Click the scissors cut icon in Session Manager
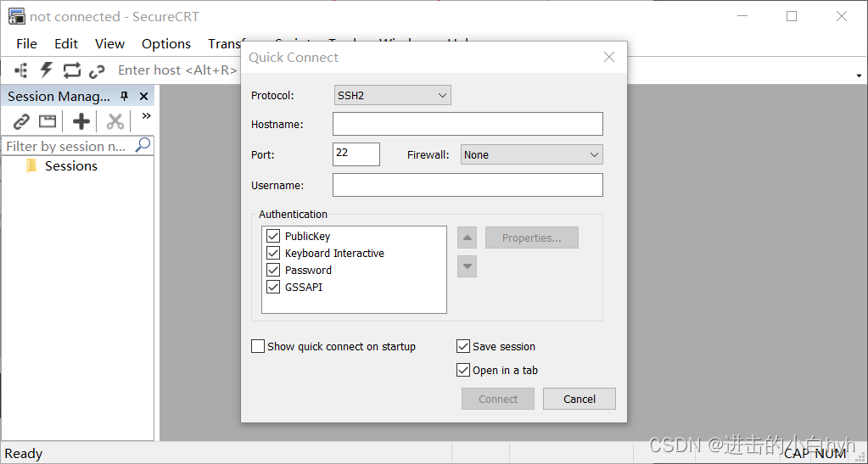Screen dimensions: 868x464 [115, 121]
